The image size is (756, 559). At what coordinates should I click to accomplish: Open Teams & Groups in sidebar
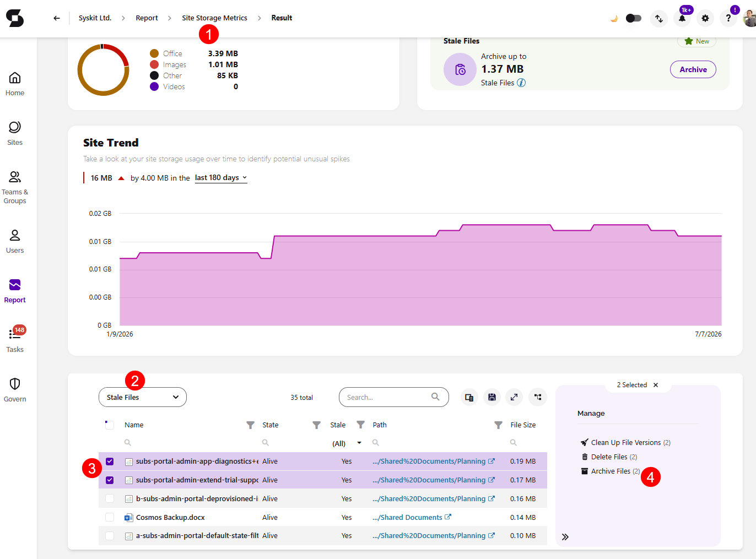coord(15,187)
